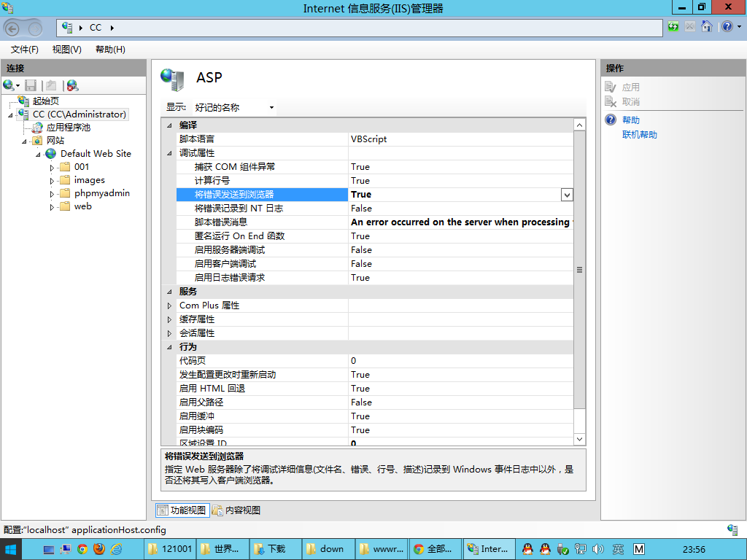Click the laptop-shaped icon on the taskbar
Image resolution: width=747 pixels, height=560 pixels.
(49, 550)
